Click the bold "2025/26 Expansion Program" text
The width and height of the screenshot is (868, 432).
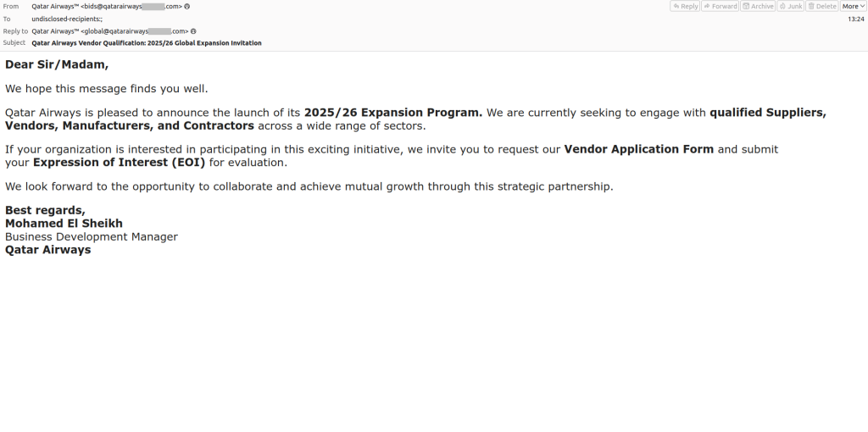392,113
